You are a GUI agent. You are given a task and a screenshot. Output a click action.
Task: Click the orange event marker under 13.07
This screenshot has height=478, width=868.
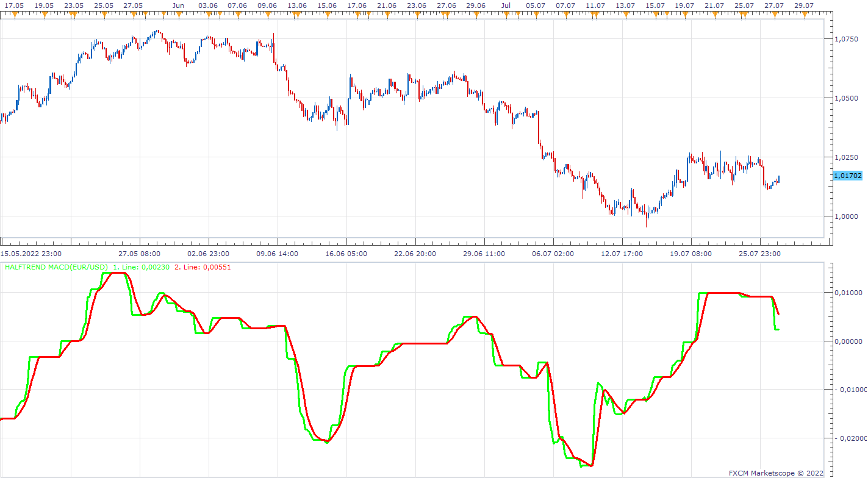[x=625, y=15]
